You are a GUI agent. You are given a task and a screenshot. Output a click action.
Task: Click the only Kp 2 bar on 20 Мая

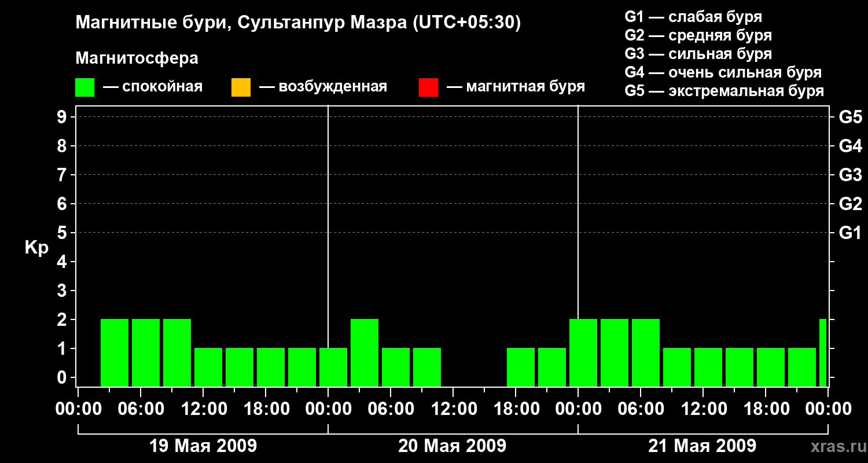coord(365,352)
